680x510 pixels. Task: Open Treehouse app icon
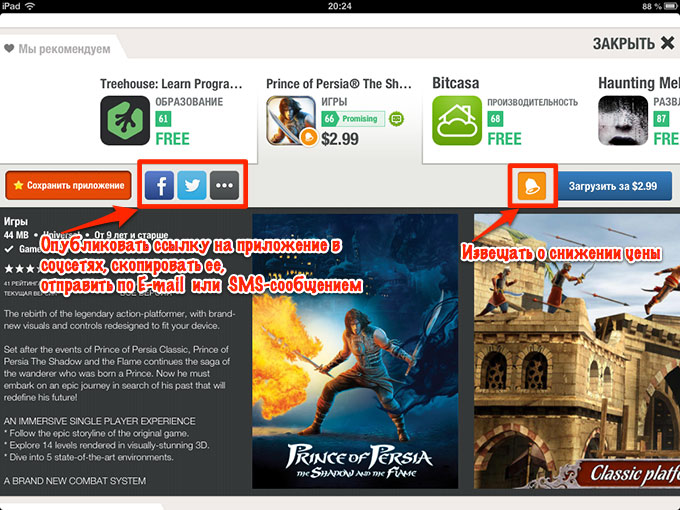tap(125, 120)
